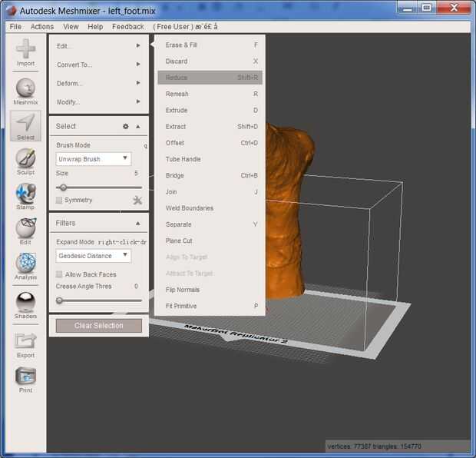The image size is (476, 458).
Task: Expand the Edit... submenu
Action: pyautogui.click(x=99, y=46)
